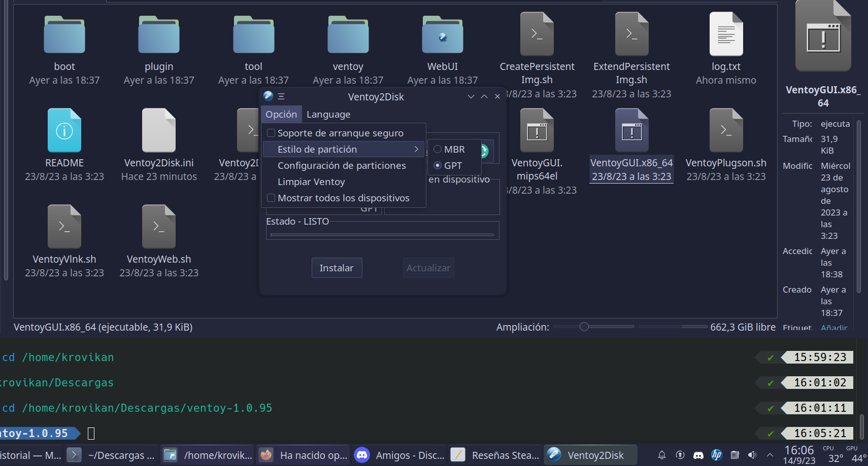Enable Mostrar todos los dispositivos checkbox
The image size is (868, 466).
click(271, 198)
